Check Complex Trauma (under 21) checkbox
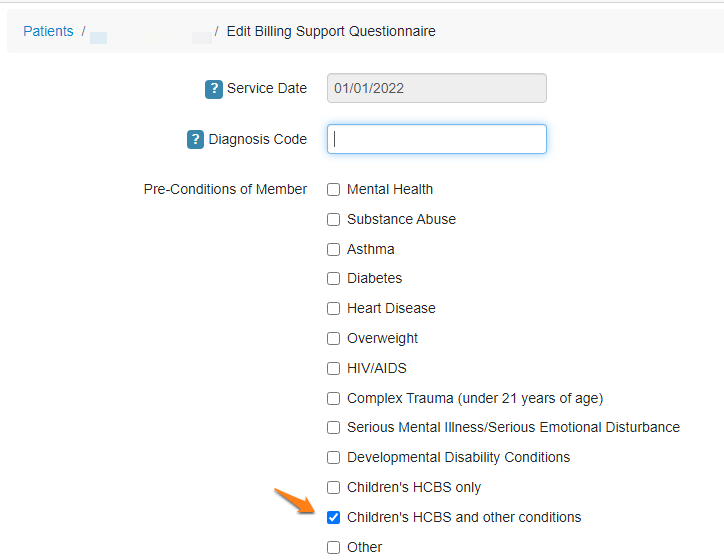The width and height of the screenshot is (724, 560). (x=333, y=398)
